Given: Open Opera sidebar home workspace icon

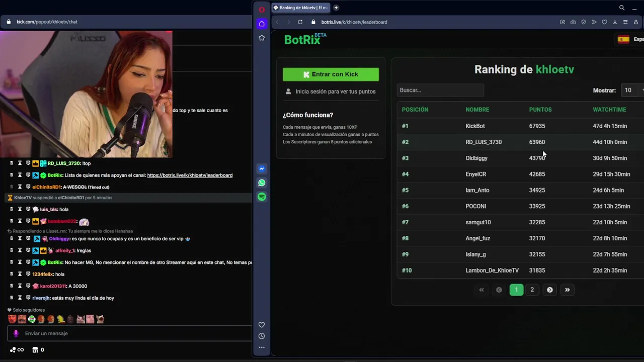Looking at the screenshot, I should pos(262,24).
